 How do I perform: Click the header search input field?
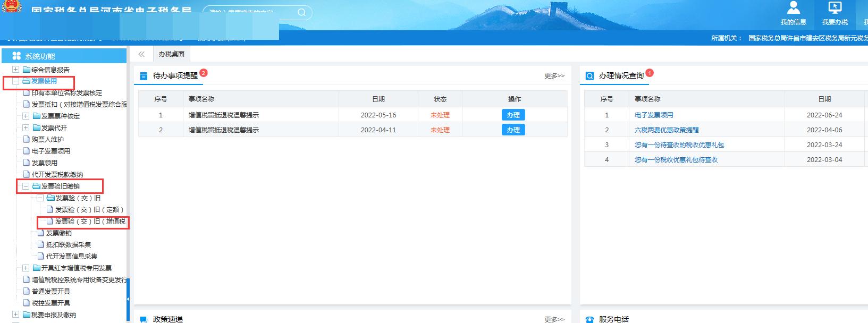pyautogui.click(x=250, y=12)
